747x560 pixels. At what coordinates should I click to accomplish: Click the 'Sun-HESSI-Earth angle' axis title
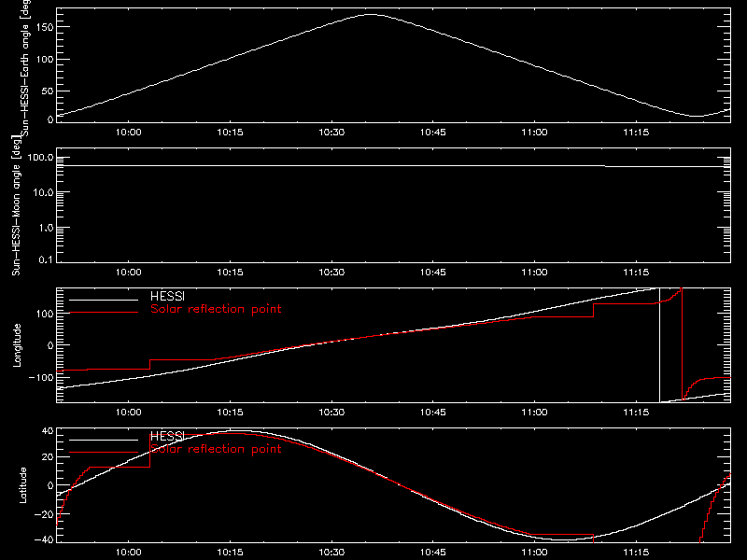pos(25,66)
